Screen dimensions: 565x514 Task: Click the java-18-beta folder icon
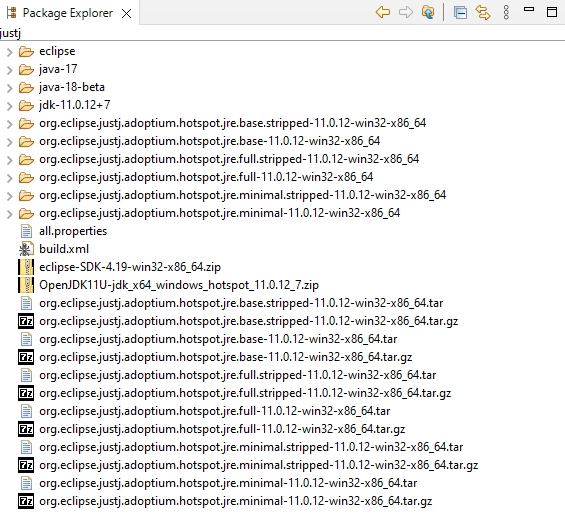pos(26,88)
